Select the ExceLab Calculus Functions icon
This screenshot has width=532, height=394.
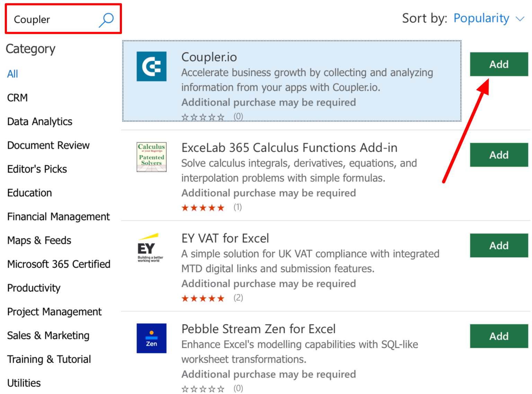pyautogui.click(x=151, y=157)
